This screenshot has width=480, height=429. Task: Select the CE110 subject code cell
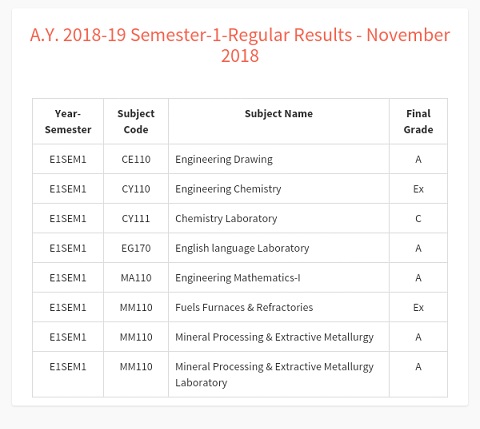(136, 159)
